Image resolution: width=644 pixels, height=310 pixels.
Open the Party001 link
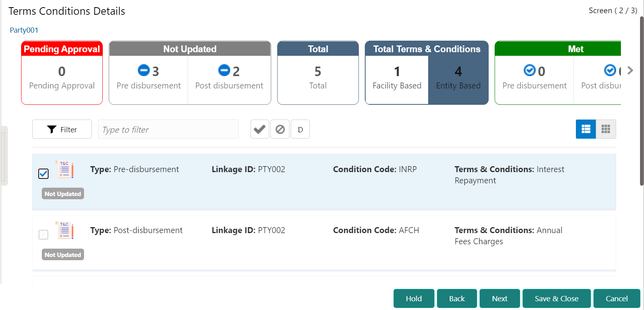click(24, 30)
